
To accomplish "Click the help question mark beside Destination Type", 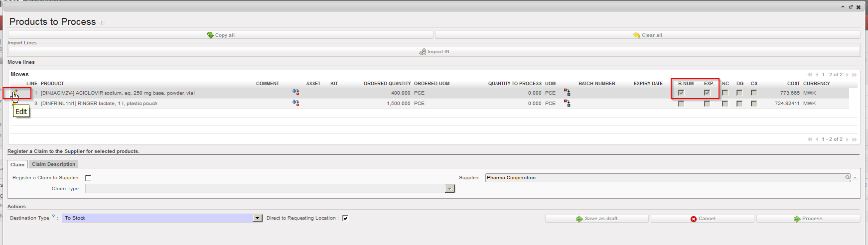I will [x=53, y=217].
